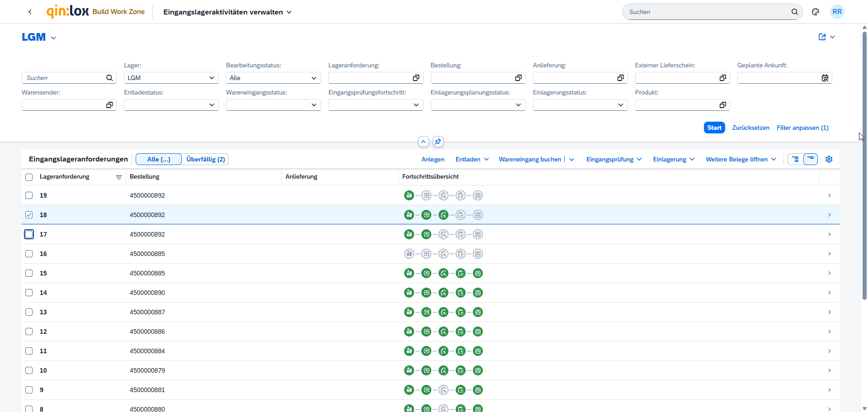Click inspection progress icon of row 18
The width and height of the screenshot is (868, 412).
pos(443,215)
